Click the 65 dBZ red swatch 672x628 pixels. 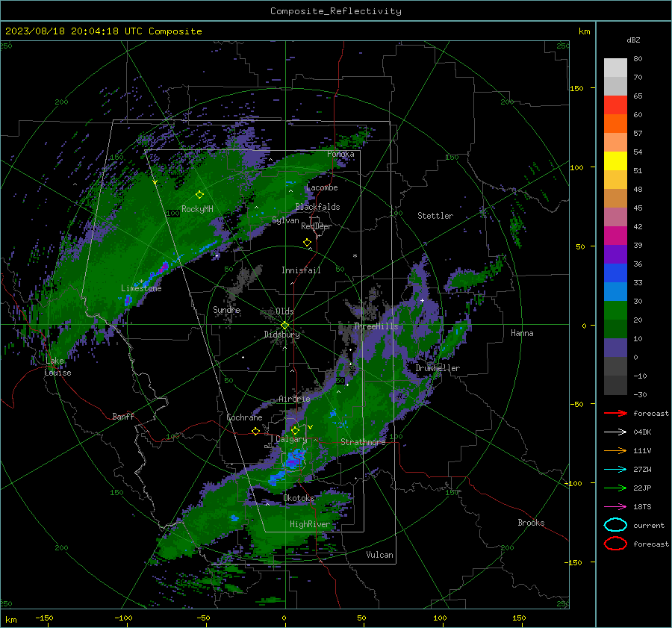click(x=615, y=105)
